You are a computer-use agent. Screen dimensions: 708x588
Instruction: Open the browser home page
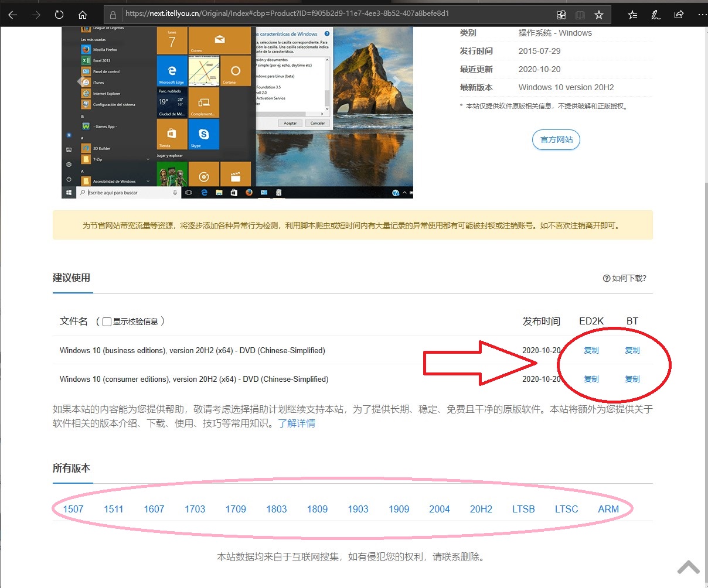tap(83, 15)
